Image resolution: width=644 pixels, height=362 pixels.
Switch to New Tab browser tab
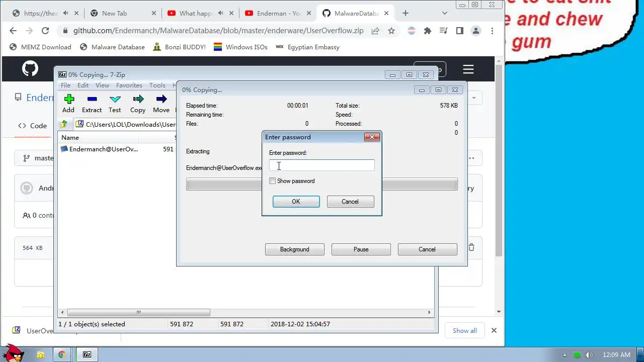(x=123, y=13)
